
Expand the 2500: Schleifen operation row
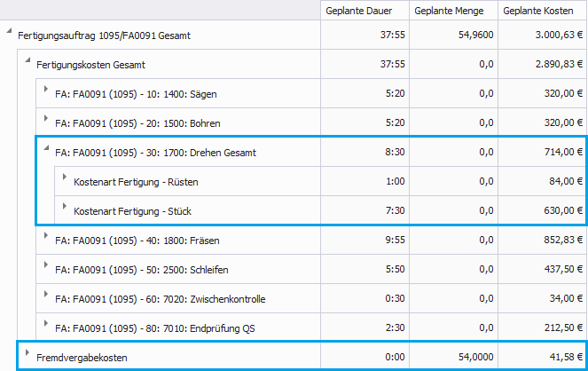coord(46,268)
